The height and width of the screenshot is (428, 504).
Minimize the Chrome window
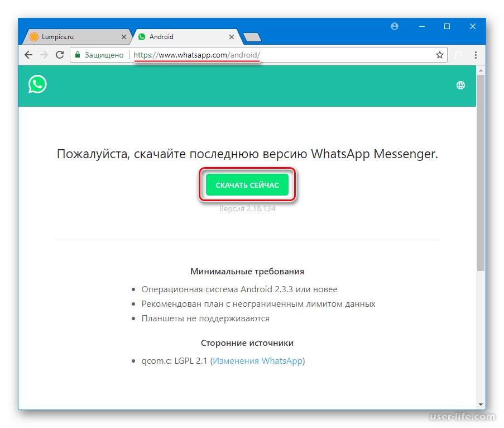(422, 26)
